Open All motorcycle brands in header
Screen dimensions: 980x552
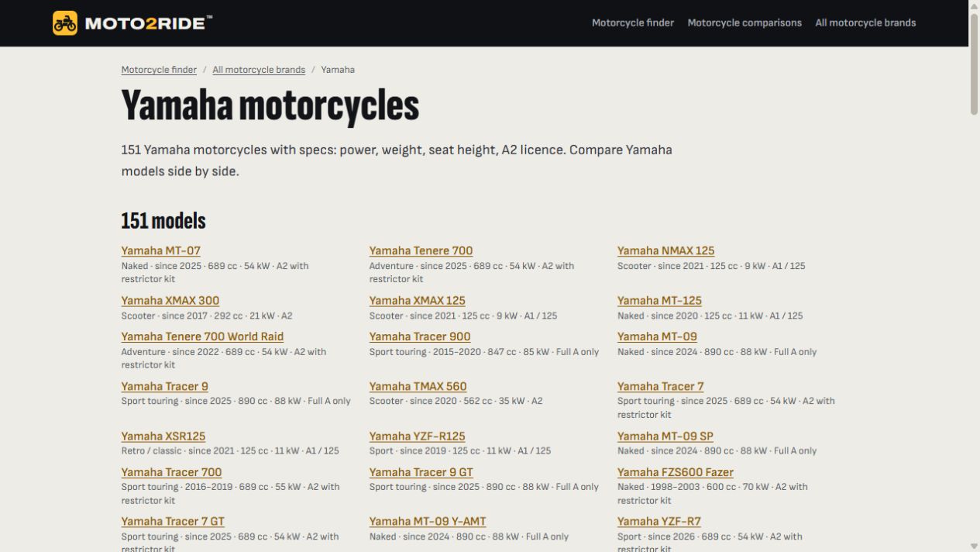[x=865, y=23]
